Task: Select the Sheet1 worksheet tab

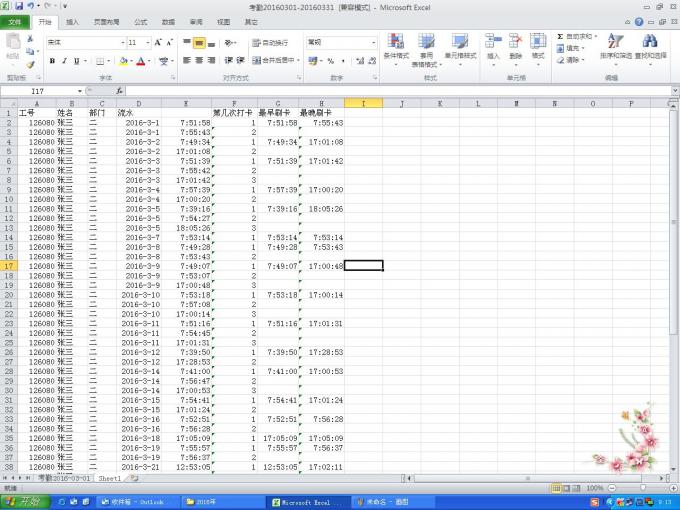Action: click(x=109, y=478)
